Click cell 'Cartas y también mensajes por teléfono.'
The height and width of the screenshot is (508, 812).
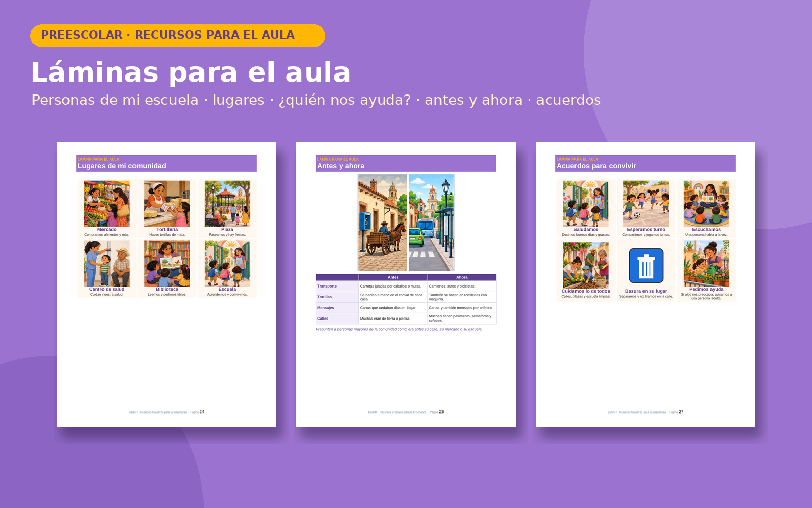(461, 308)
